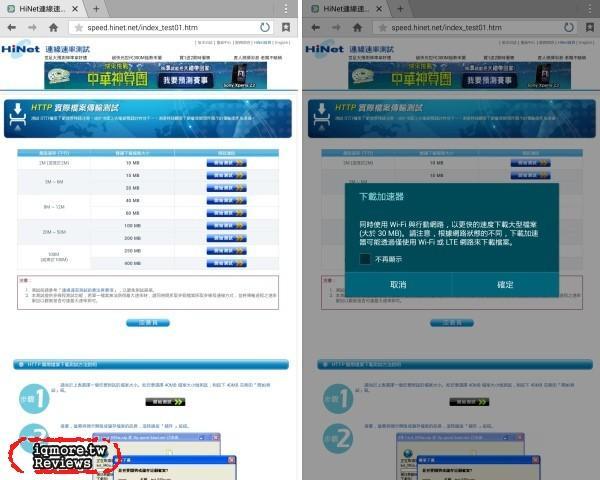The height and width of the screenshot is (480, 600).
Task: Open the dimmed 中華神算團 banner behind the dialog
Action: (459, 75)
